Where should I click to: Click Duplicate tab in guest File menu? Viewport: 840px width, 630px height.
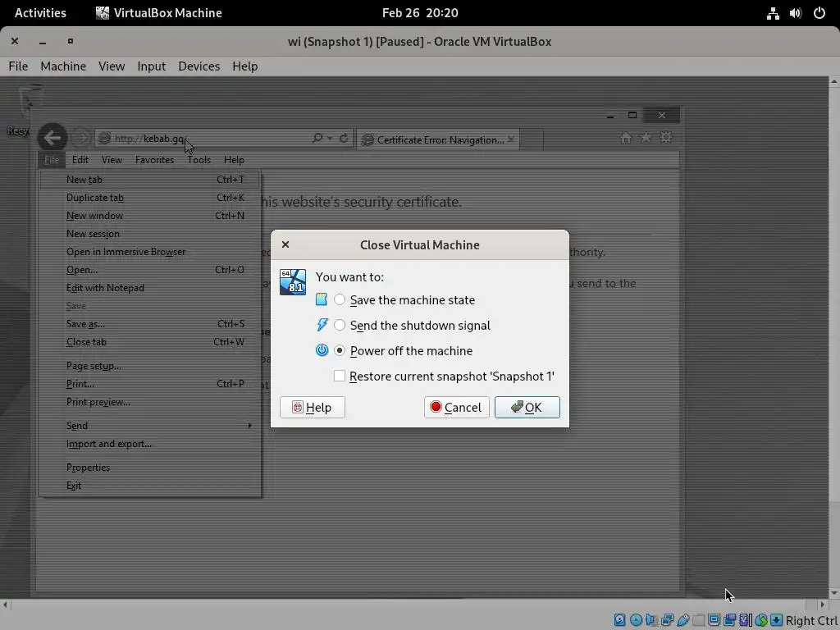point(150,198)
